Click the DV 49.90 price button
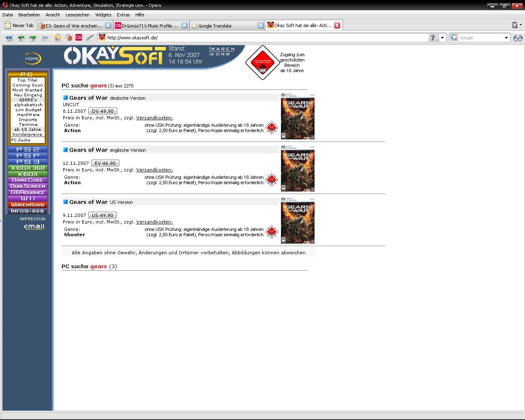This screenshot has width=525, height=420. (103, 111)
